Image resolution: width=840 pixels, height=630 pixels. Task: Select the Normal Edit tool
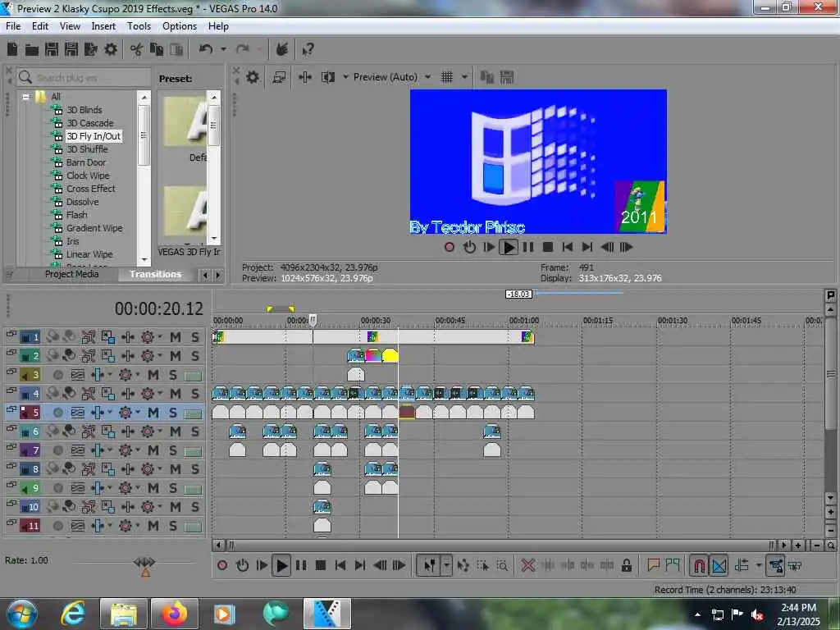pos(429,565)
